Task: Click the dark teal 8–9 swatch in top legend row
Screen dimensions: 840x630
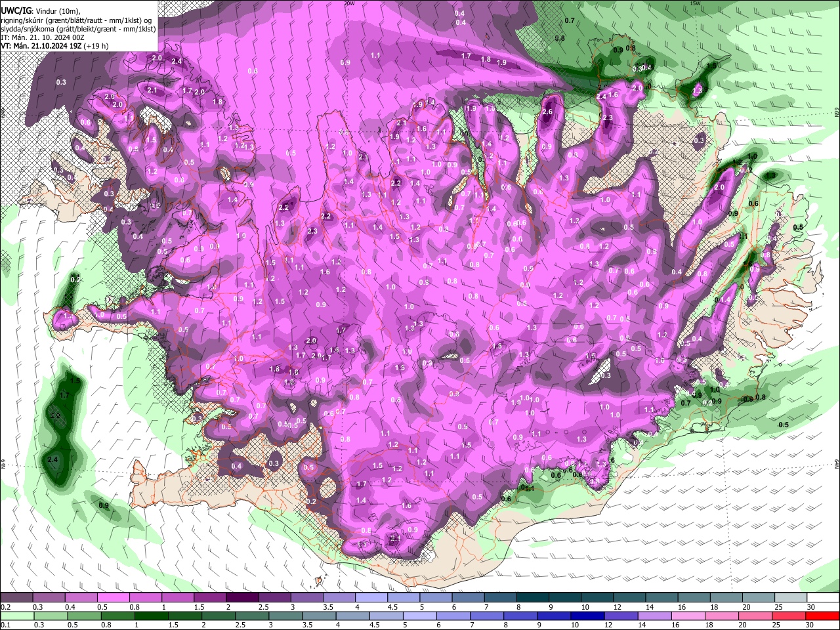Action: 534,598
